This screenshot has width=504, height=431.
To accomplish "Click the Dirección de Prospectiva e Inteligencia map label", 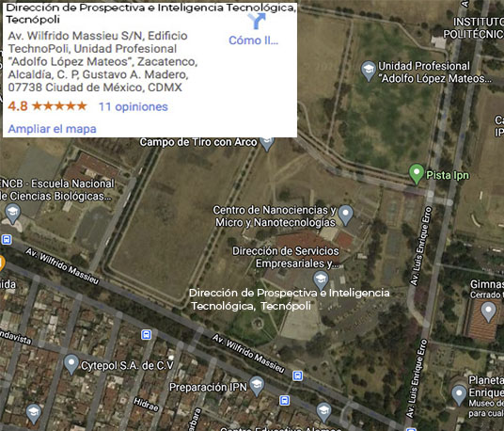I will point(289,299).
